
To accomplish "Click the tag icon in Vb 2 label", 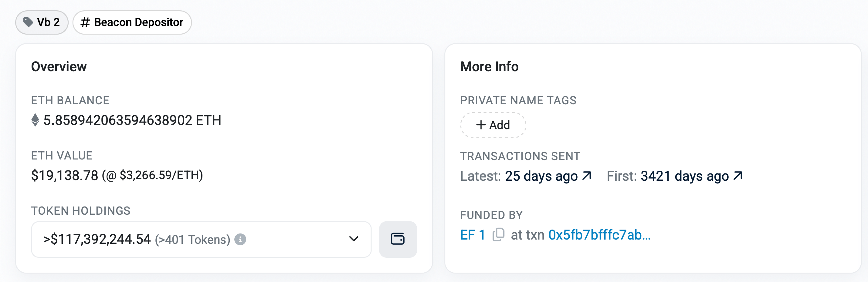I will (28, 22).
